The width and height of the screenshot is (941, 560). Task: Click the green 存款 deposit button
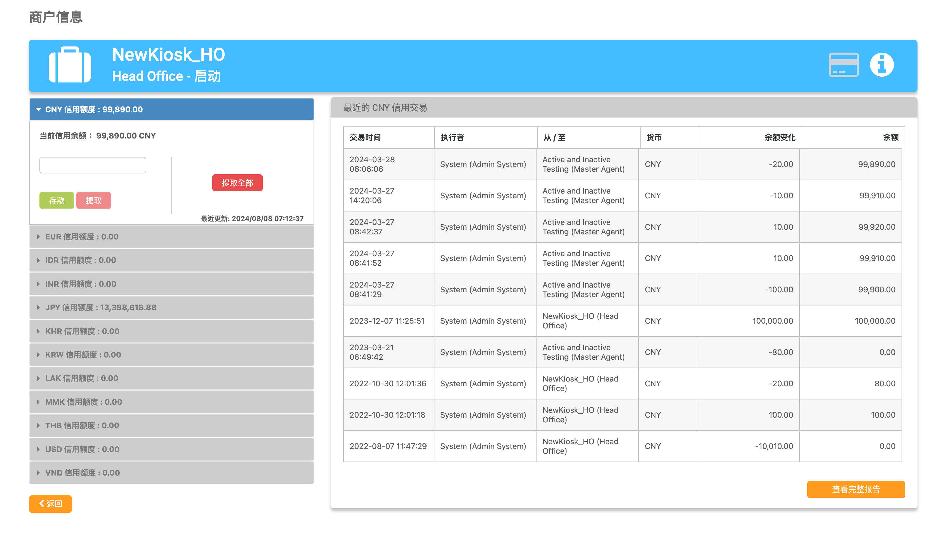pos(57,200)
